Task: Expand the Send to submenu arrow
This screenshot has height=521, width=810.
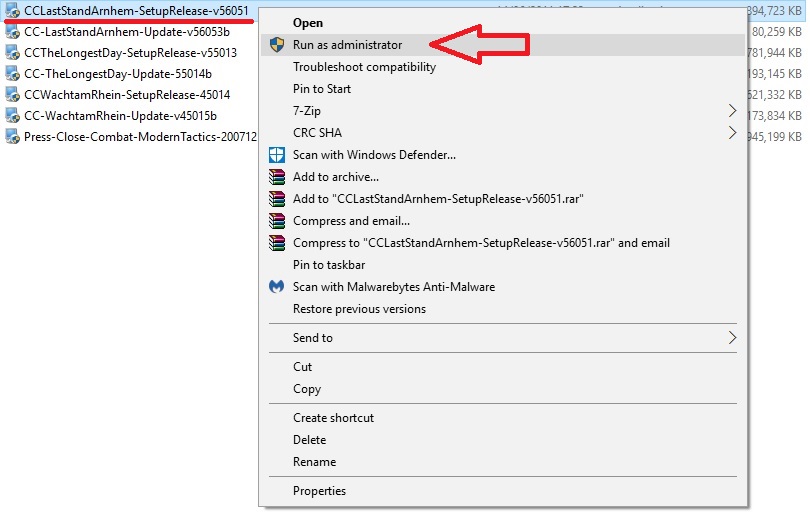Action: tap(732, 338)
